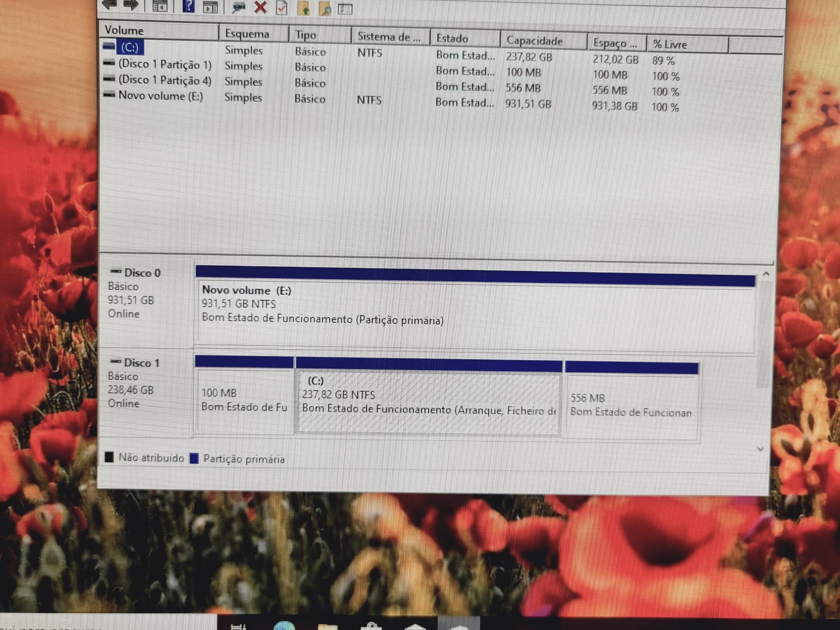The width and height of the screenshot is (840, 630).
Task: Click the drive icon beside Novo volume (E:)
Action: [109, 95]
